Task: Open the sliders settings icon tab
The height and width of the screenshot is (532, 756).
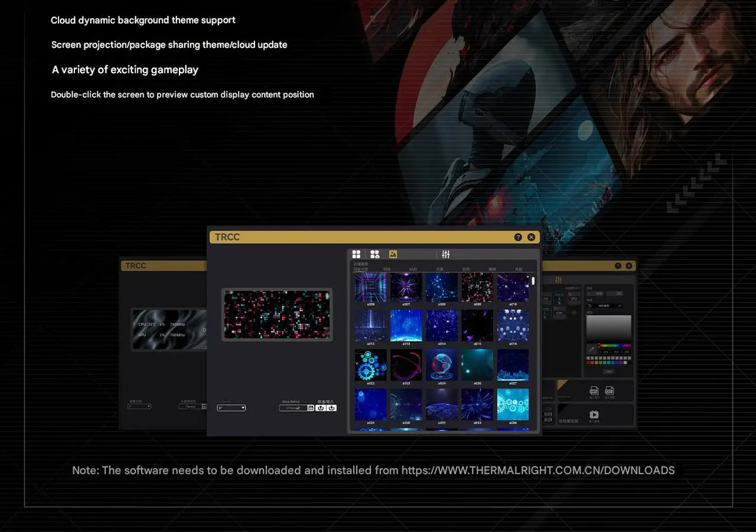Action: tap(446, 254)
